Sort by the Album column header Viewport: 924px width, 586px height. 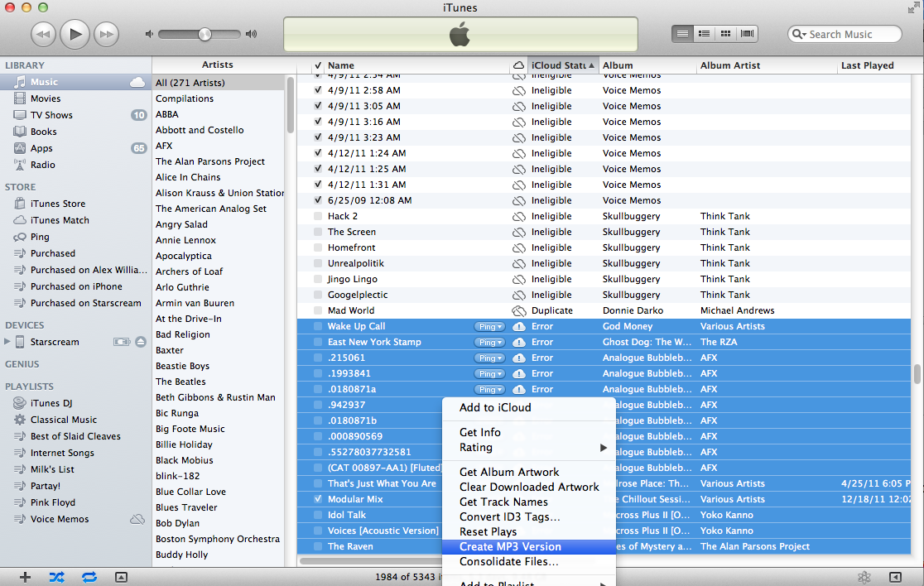[646, 65]
